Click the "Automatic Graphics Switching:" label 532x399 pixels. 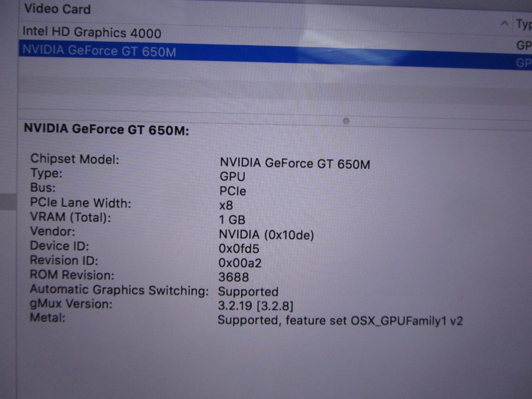click(x=119, y=290)
